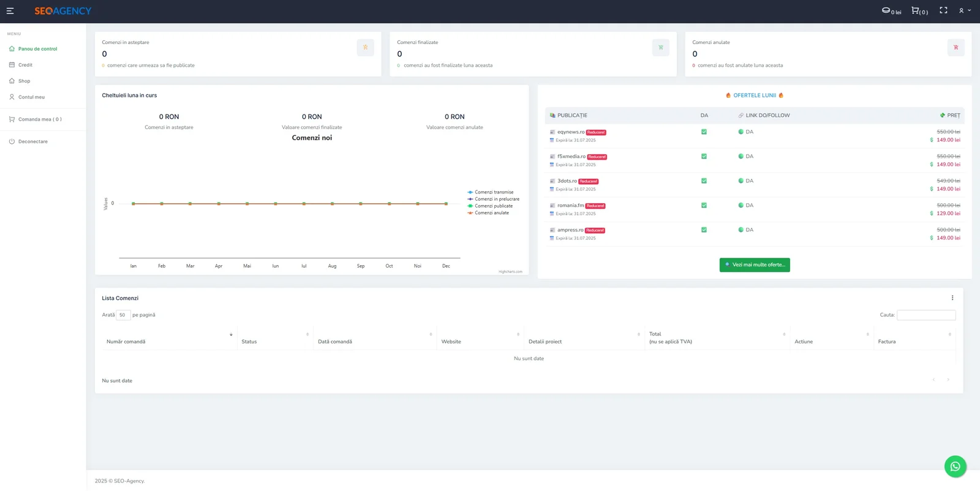Open Comanda mea menu item
980x491 pixels.
[x=40, y=119]
